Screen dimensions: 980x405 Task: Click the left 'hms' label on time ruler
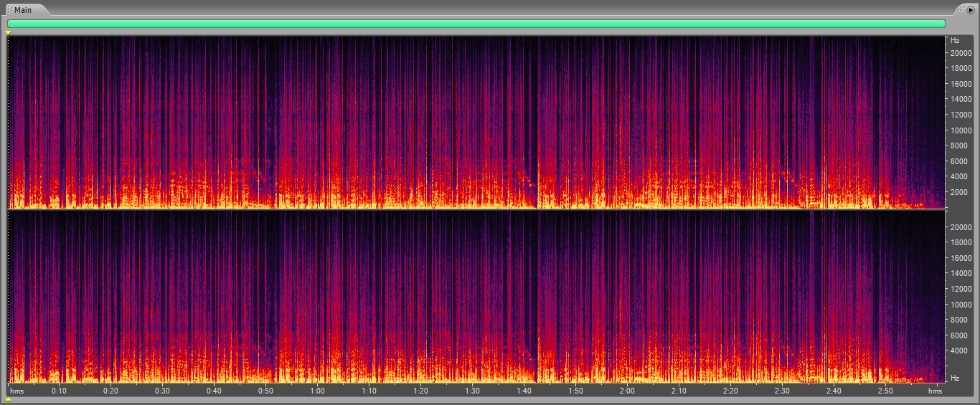point(17,391)
